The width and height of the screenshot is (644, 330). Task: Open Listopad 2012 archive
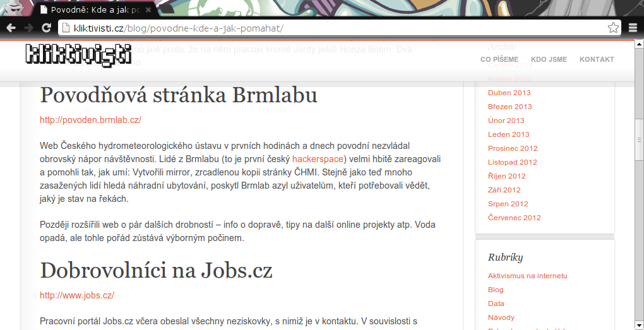[512, 163]
